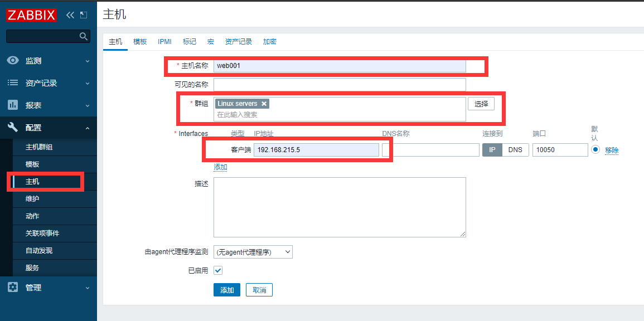The width and height of the screenshot is (644, 321).
Task: Click the 可见的名称 input field
Action: 340,85
